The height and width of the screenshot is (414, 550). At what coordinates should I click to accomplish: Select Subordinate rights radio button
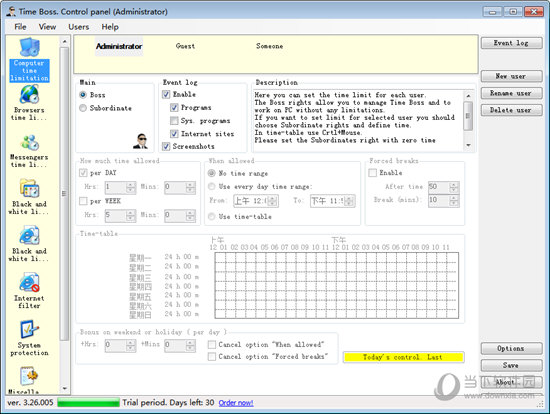[83, 108]
